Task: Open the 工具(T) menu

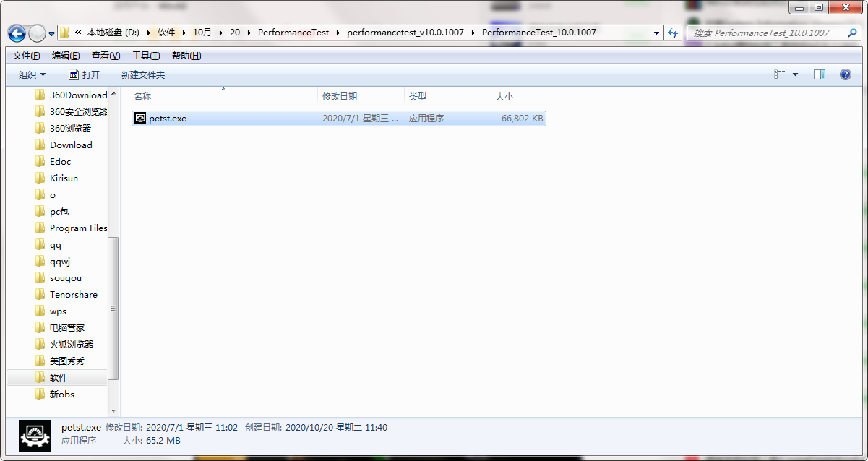Action: click(146, 56)
